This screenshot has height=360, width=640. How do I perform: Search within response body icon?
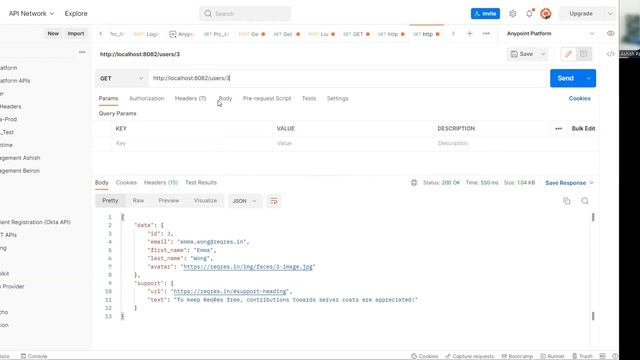click(585, 201)
